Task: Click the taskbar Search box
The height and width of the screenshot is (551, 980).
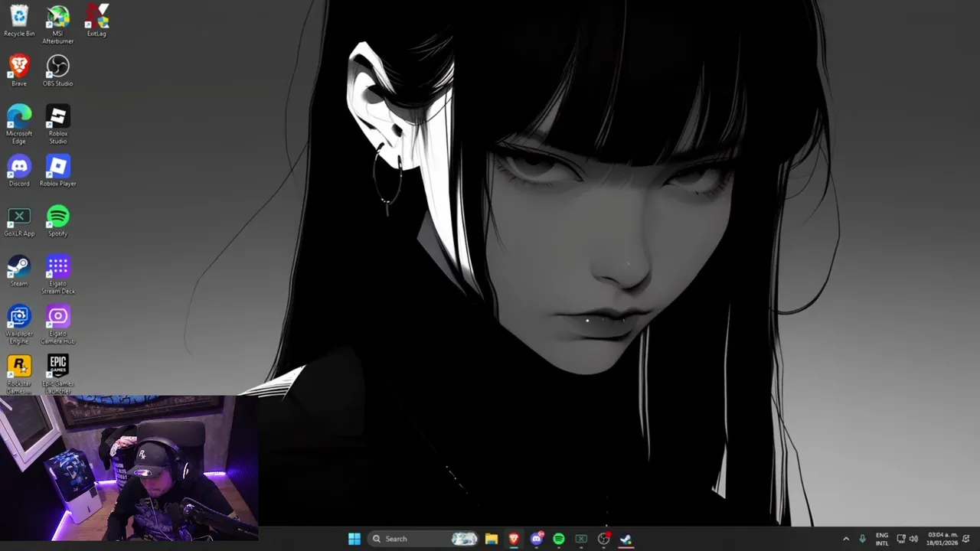Action: tap(423, 539)
